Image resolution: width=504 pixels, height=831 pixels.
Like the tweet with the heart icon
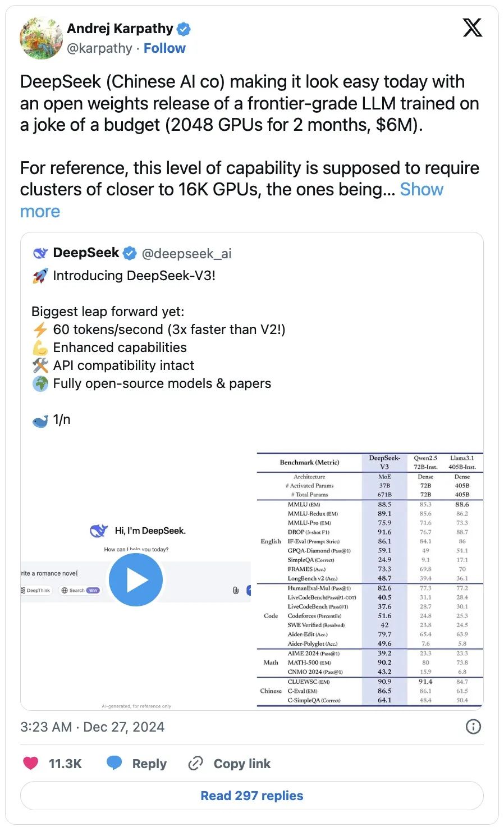point(31,763)
